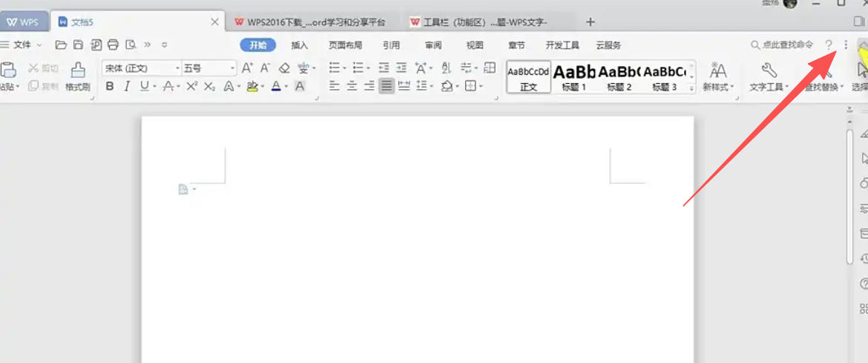Apply subscript X₂ formatting
The width and height of the screenshot is (868, 363).
209,86
